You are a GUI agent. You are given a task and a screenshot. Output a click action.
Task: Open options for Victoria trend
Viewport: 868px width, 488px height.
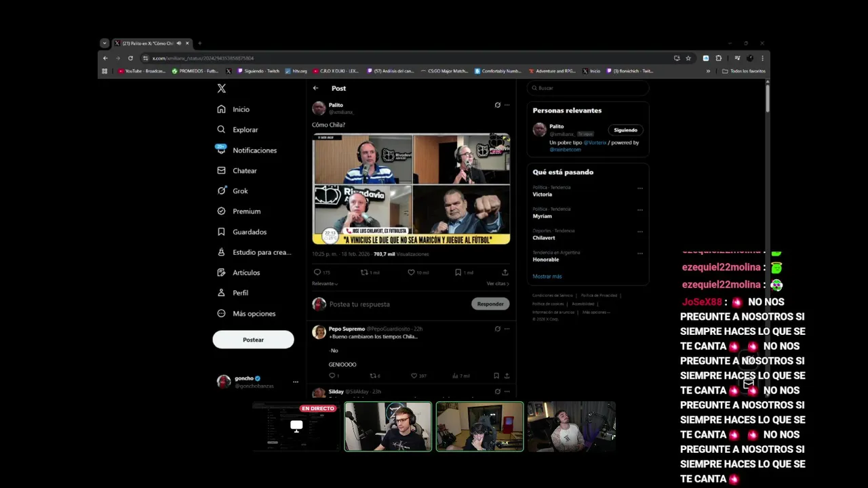[x=639, y=188]
